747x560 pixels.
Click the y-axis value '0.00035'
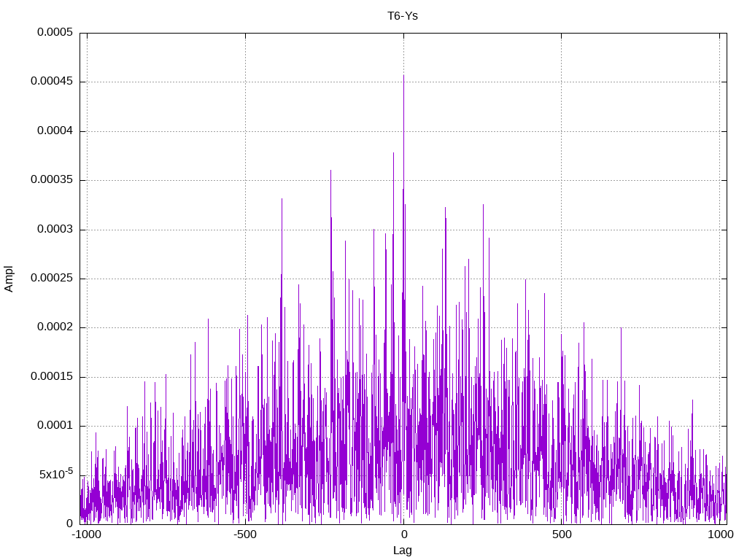tap(52, 180)
